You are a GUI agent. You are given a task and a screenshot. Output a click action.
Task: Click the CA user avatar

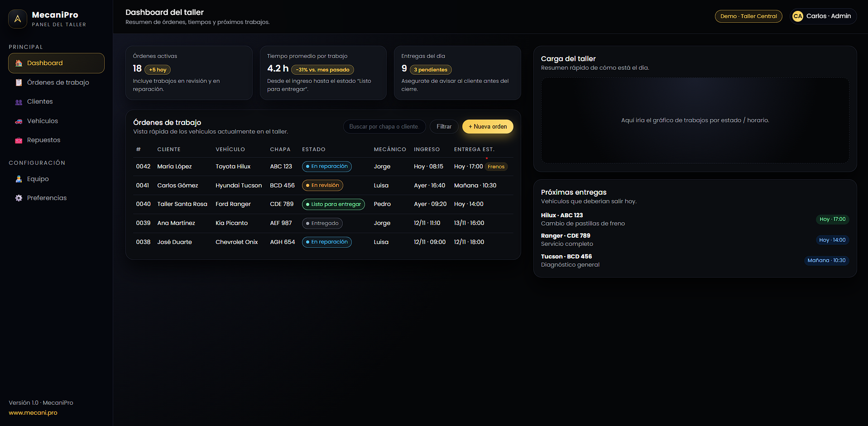tap(797, 16)
